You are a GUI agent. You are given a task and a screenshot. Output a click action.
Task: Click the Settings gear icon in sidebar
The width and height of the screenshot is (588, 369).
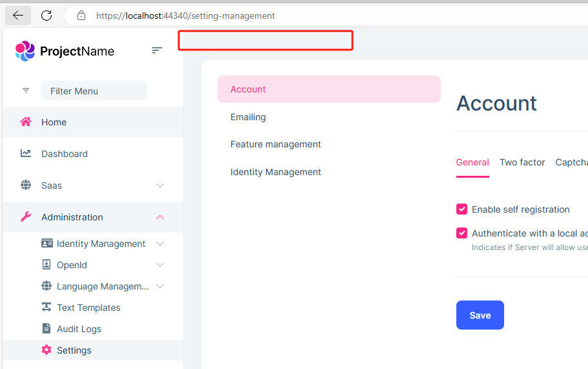pos(46,350)
